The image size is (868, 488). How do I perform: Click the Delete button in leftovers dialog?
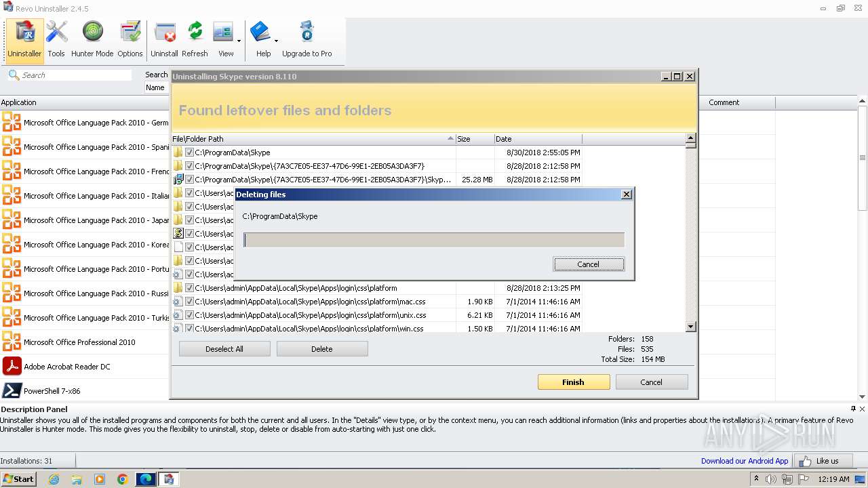322,349
